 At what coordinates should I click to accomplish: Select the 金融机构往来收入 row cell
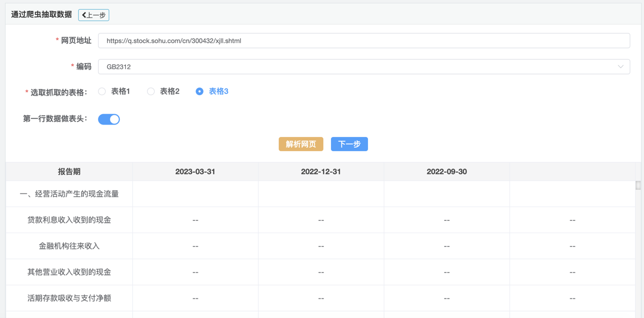[69, 246]
